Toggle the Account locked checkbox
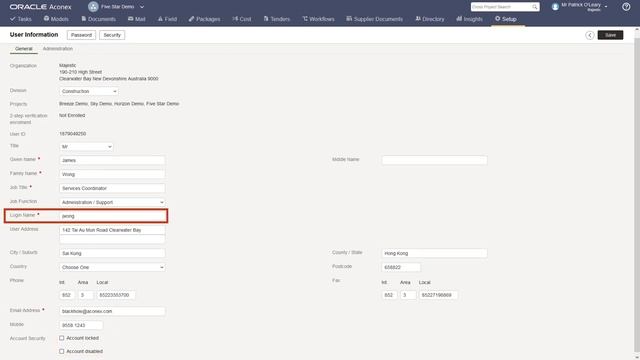This screenshot has height=360, width=640. point(62,338)
